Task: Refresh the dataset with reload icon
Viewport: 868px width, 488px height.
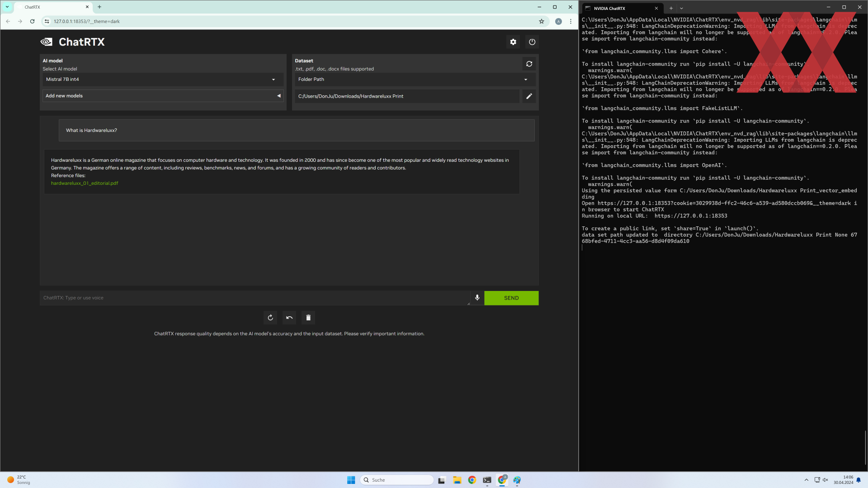Action: 529,64
